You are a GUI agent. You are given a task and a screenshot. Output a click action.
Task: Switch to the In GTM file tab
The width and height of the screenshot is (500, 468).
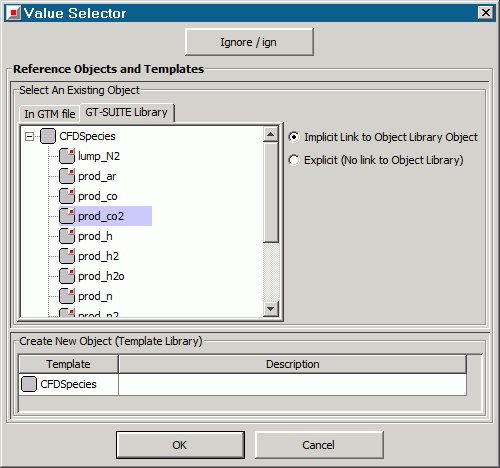coord(50,114)
